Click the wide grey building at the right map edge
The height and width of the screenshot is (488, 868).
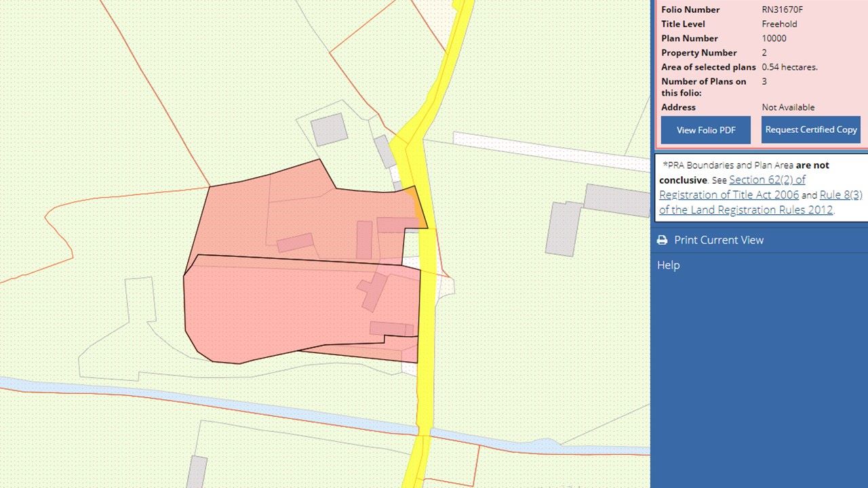616,200
